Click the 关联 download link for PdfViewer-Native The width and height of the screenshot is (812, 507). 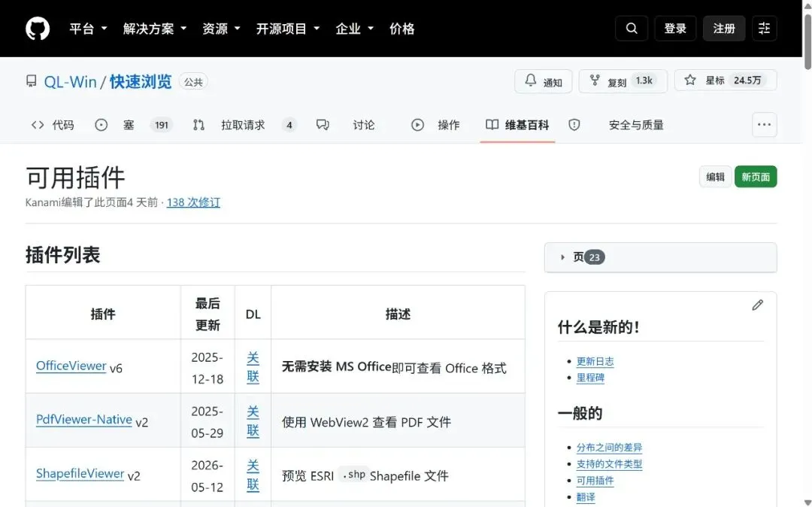pyautogui.click(x=253, y=420)
